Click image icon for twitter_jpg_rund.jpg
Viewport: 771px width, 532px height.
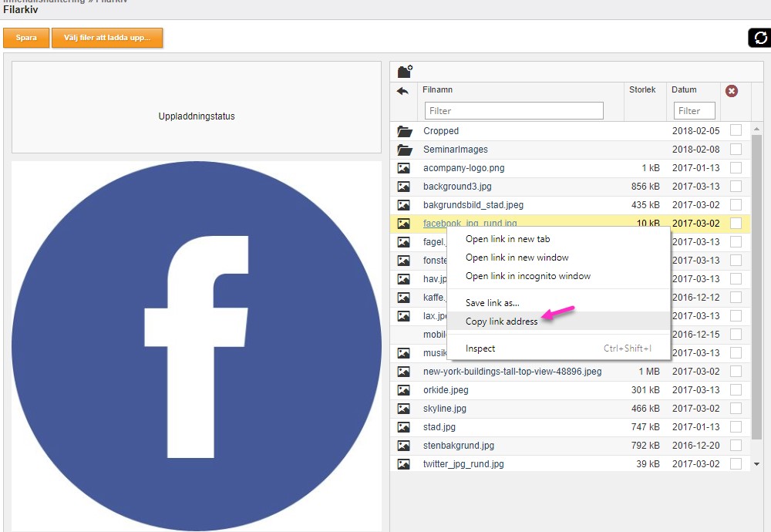(404, 464)
